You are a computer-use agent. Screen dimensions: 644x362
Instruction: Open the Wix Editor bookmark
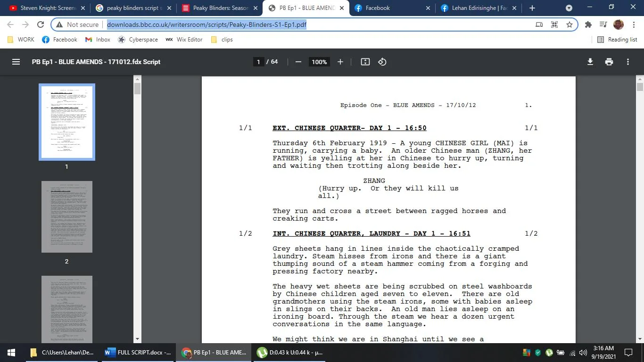point(184,40)
